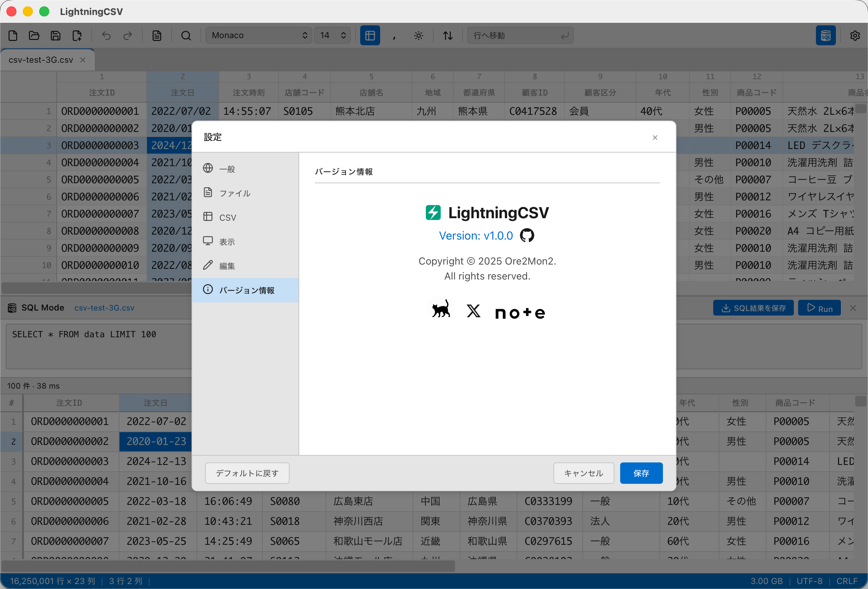
Task: Click the デフォルトに戻す button
Action: pos(247,473)
